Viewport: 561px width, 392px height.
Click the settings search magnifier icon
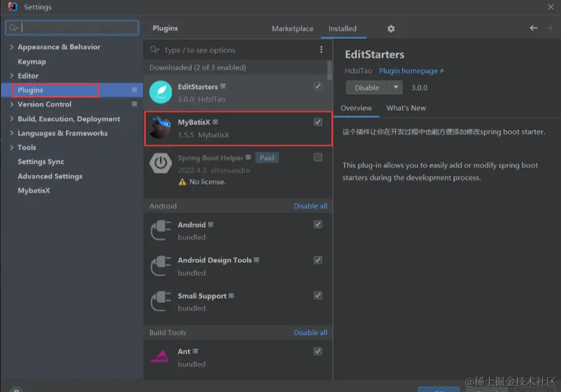[x=13, y=27]
